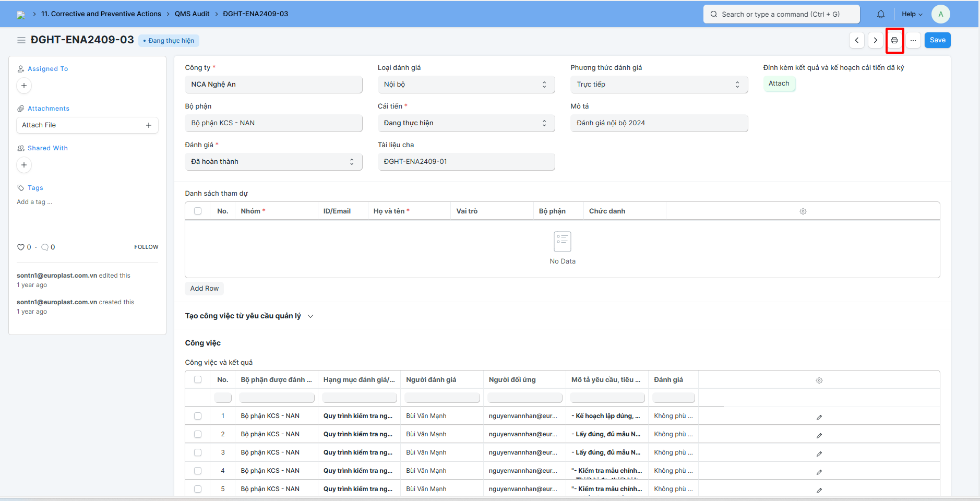Screen dimensions: 980x501
Task: Go to next document arrow
Action: tap(875, 40)
